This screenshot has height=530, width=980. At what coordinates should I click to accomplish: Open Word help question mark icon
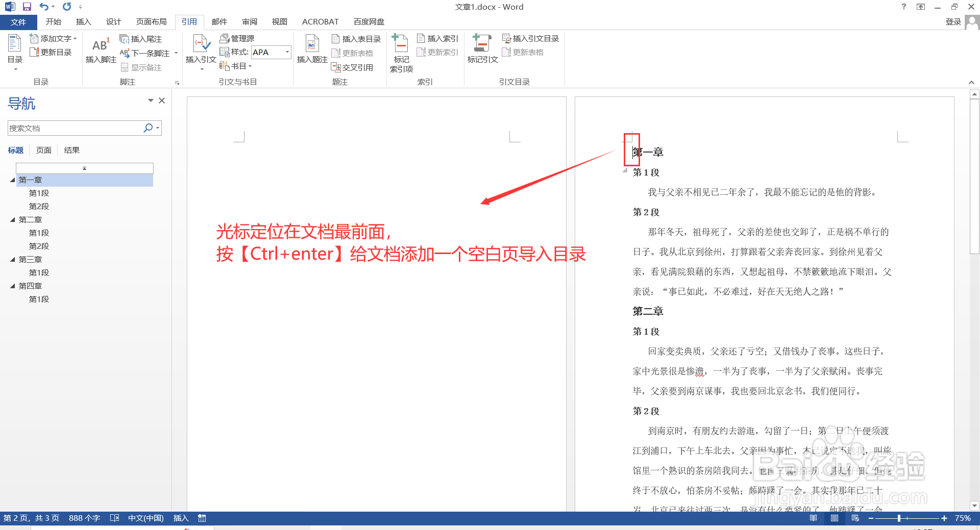(904, 7)
